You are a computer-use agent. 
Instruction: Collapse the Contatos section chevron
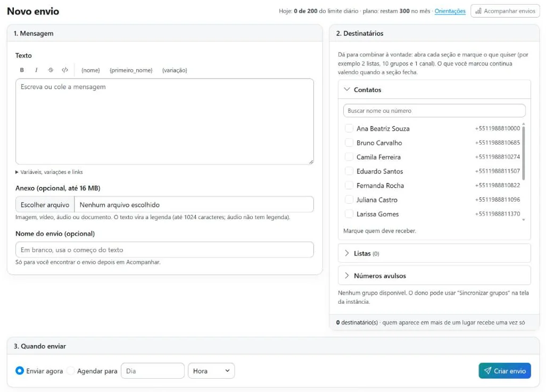pyautogui.click(x=347, y=89)
